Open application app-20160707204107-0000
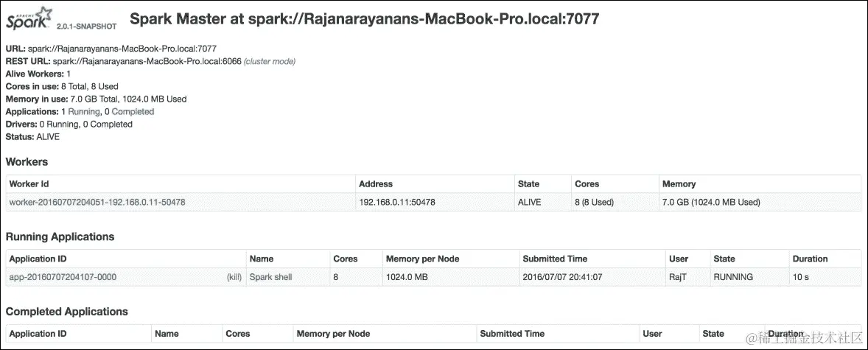The image size is (868, 350). [63, 277]
